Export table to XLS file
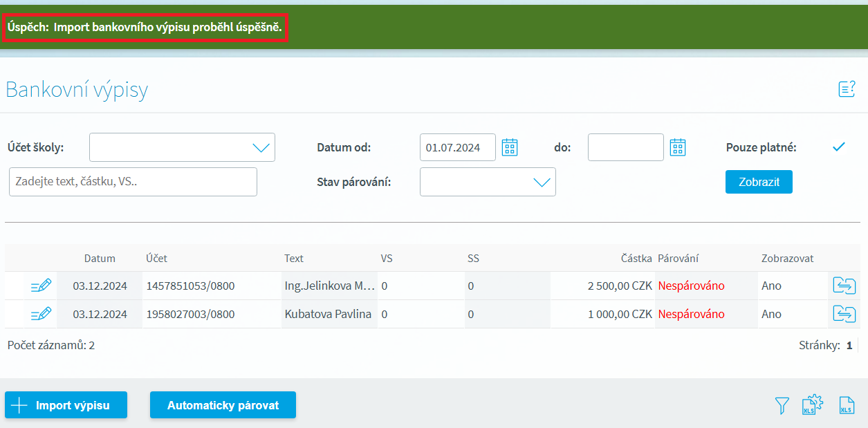This screenshot has width=868, height=428. pyautogui.click(x=846, y=406)
